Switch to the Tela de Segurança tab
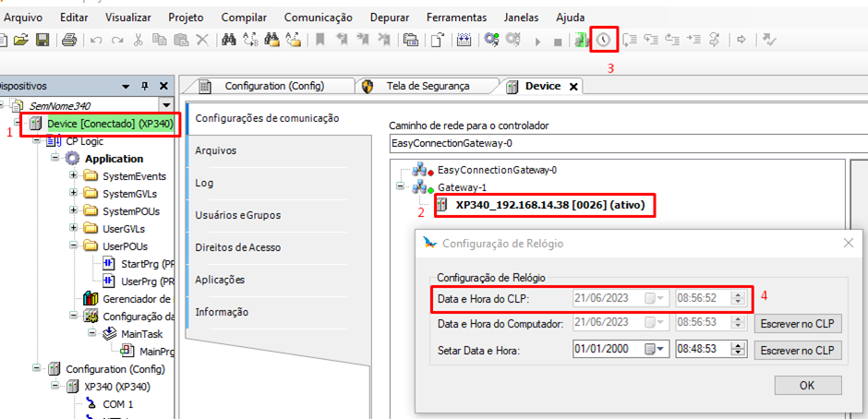Screen dimensions: 868x419 point(427,86)
